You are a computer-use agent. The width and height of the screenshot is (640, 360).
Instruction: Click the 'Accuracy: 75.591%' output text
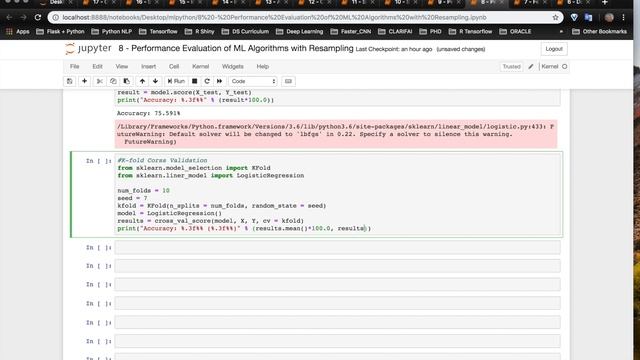pos(149,113)
